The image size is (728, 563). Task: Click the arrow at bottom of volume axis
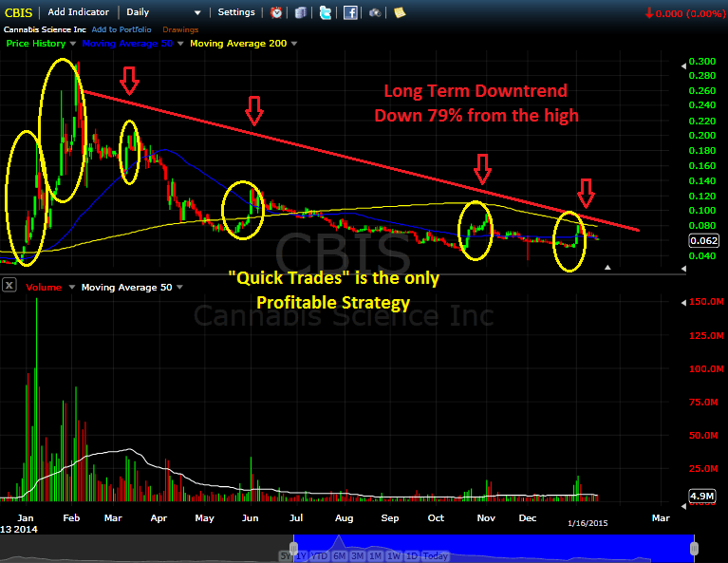tap(683, 506)
